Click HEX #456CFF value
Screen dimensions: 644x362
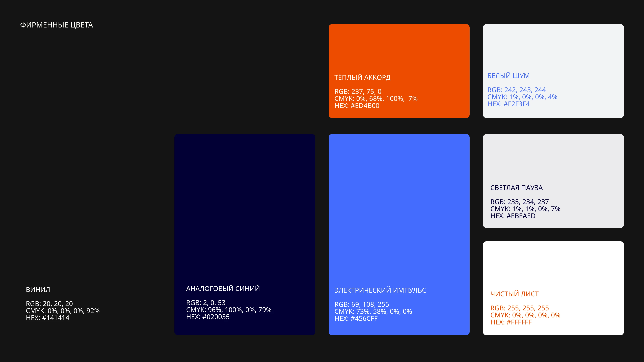(x=356, y=319)
